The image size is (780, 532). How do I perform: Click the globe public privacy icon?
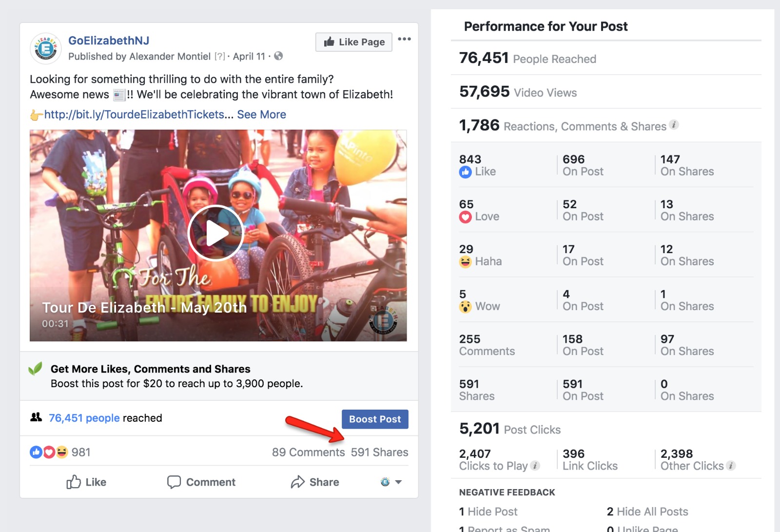click(x=278, y=56)
